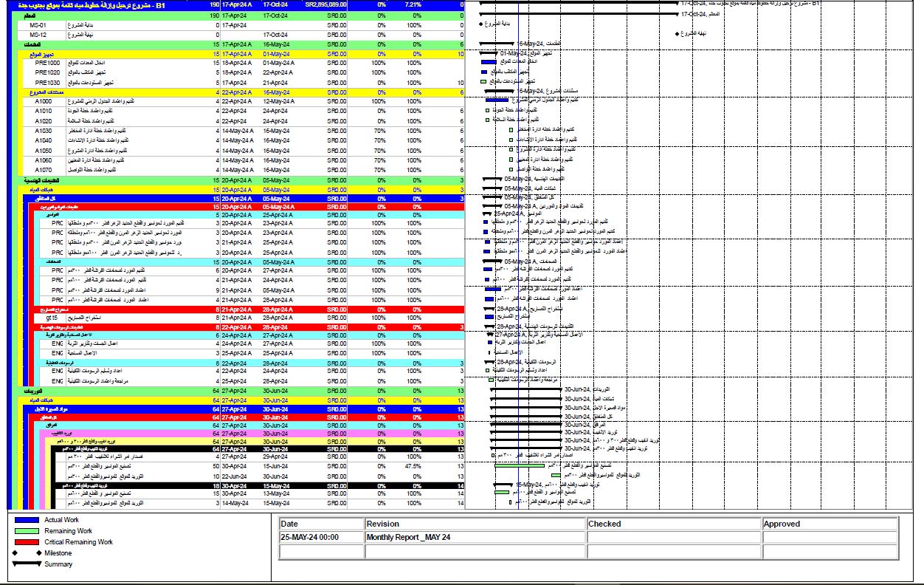Click the Milestone label in the legend
This screenshot has height=585, width=924.
[58, 553]
